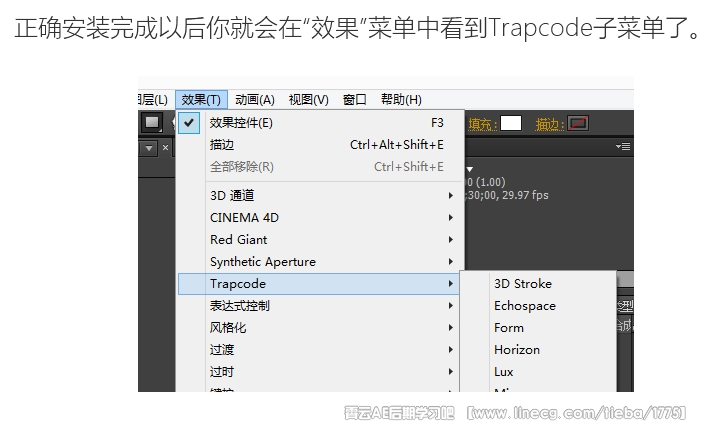
Task: Expand the Trapcode submenu
Action: (x=319, y=284)
